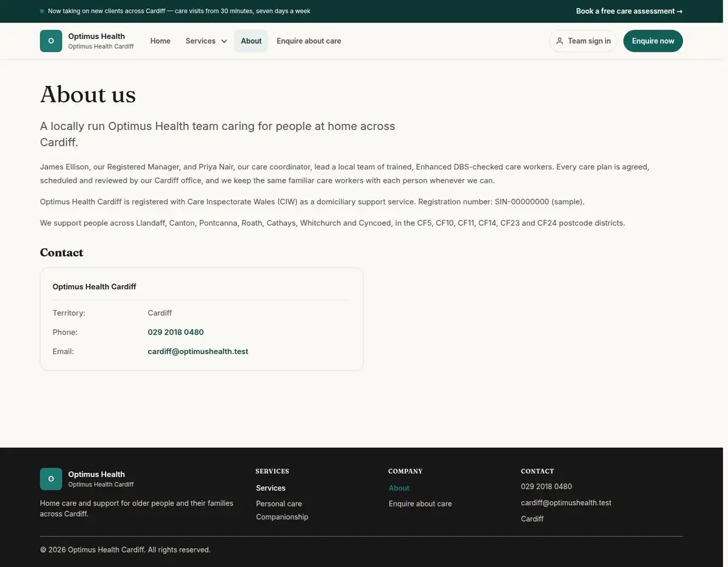Click the paragraph about Care Inspectorate Wales registration
The image size is (728, 567).
tap(312, 202)
